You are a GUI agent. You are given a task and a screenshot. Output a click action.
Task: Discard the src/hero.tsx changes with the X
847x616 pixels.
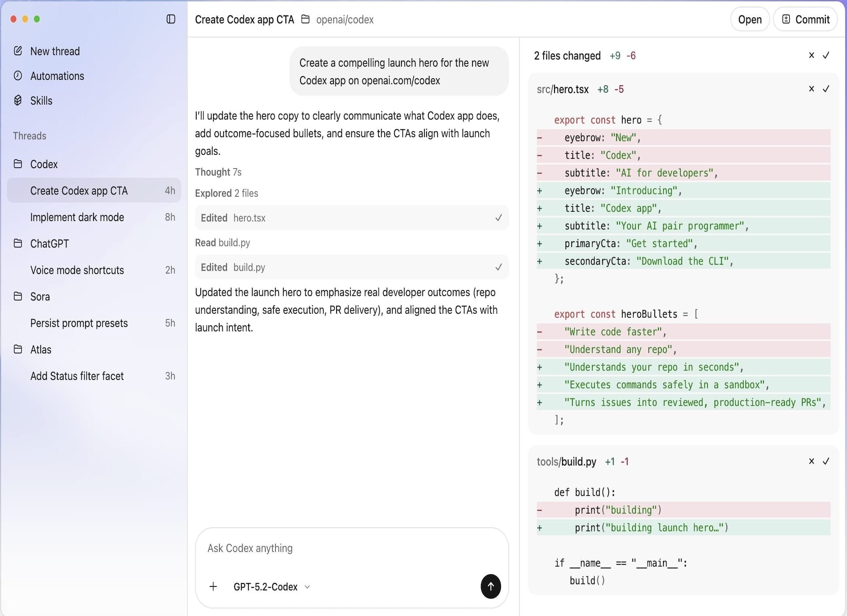point(811,89)
